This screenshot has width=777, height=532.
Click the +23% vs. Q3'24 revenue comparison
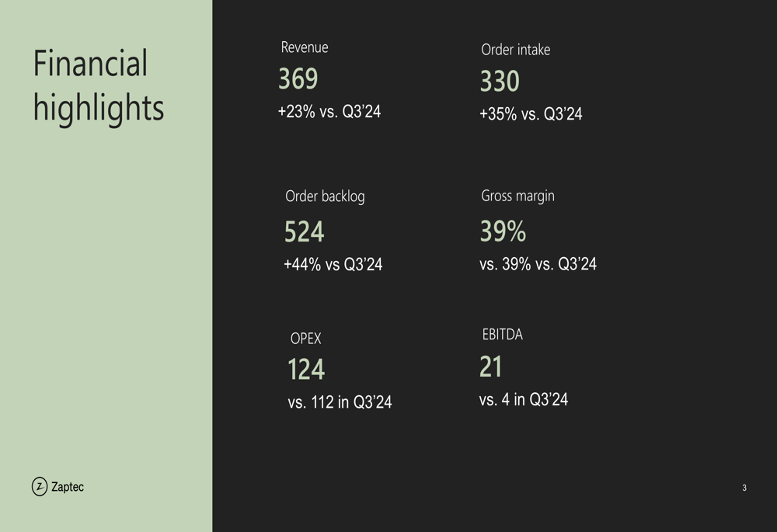[329, 112]
